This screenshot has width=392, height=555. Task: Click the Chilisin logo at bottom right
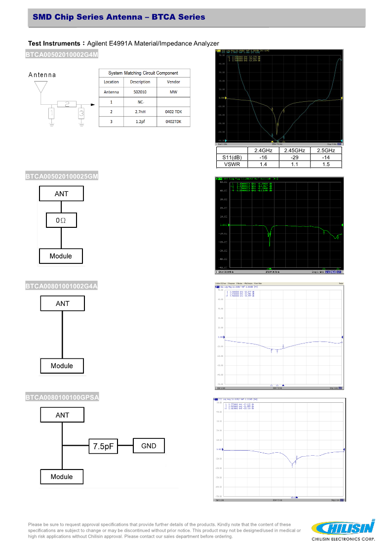pyautogui.click(x=343, y=528)
